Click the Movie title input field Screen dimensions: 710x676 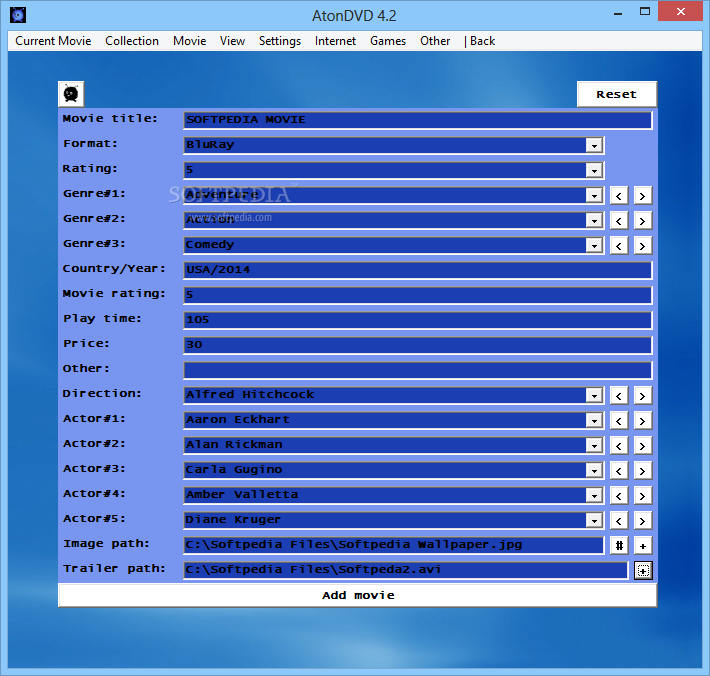417,120
